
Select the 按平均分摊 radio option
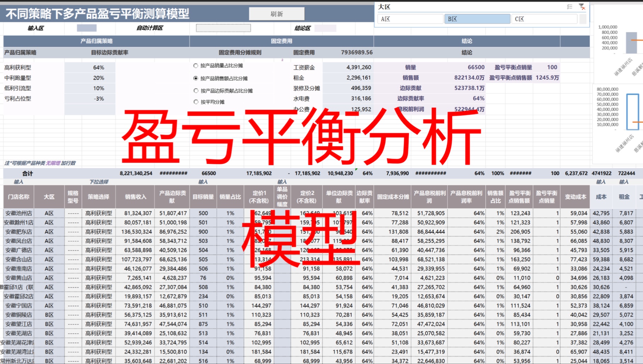pyautogui.click(x=195, y=102)
